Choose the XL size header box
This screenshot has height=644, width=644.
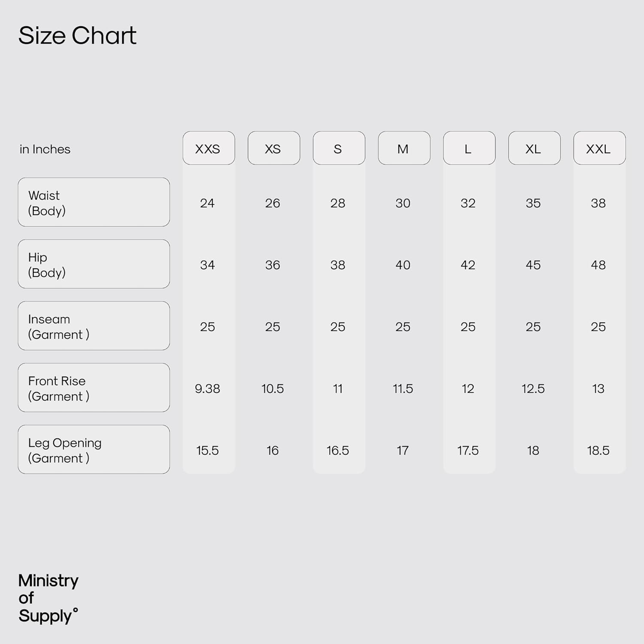point(534,149)
